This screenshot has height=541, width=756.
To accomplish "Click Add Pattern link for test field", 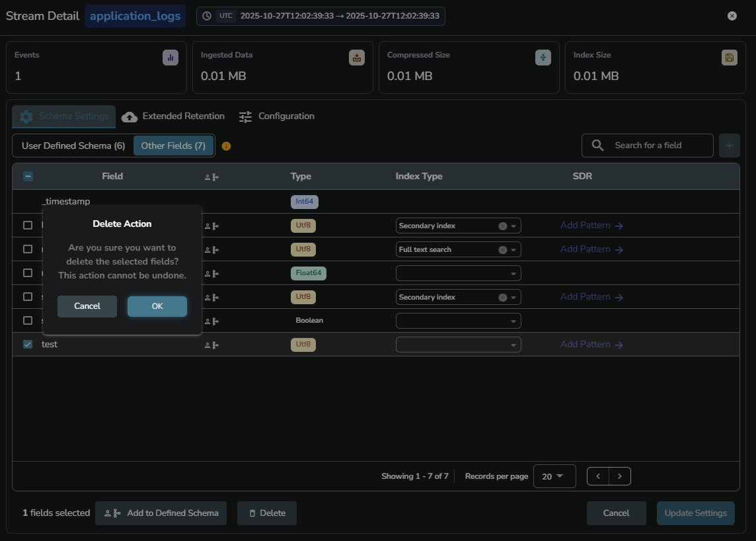I will click(591, 345).
